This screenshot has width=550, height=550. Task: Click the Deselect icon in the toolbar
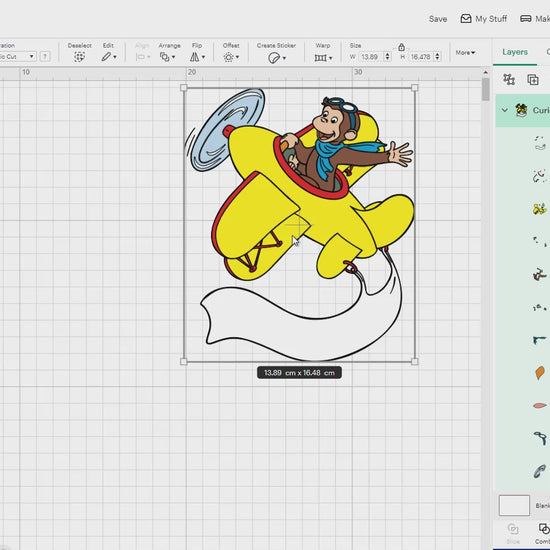point(79,57)
